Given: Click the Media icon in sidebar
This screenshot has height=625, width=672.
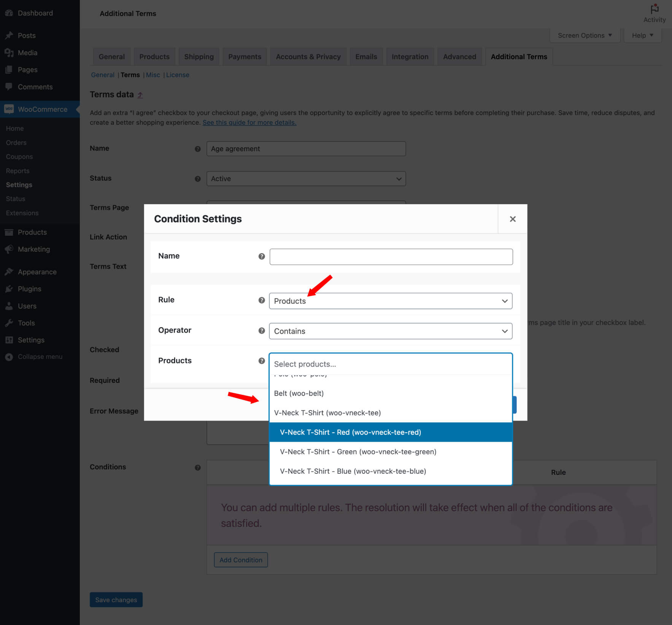Looking at the screenshot, I should (9, 52).
